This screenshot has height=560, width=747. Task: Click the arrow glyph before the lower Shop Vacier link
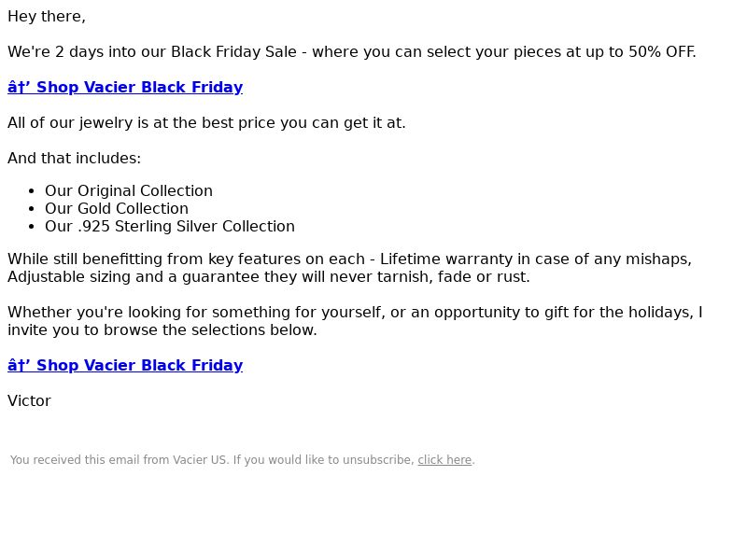coord(19,365)
